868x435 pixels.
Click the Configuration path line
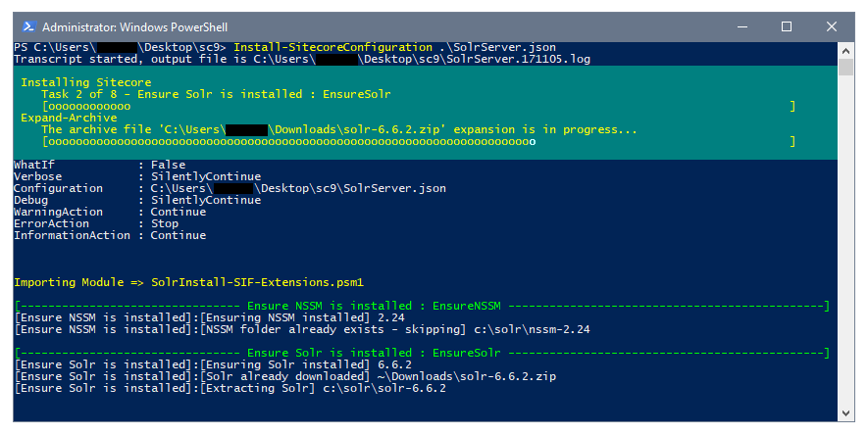(230, 188)
